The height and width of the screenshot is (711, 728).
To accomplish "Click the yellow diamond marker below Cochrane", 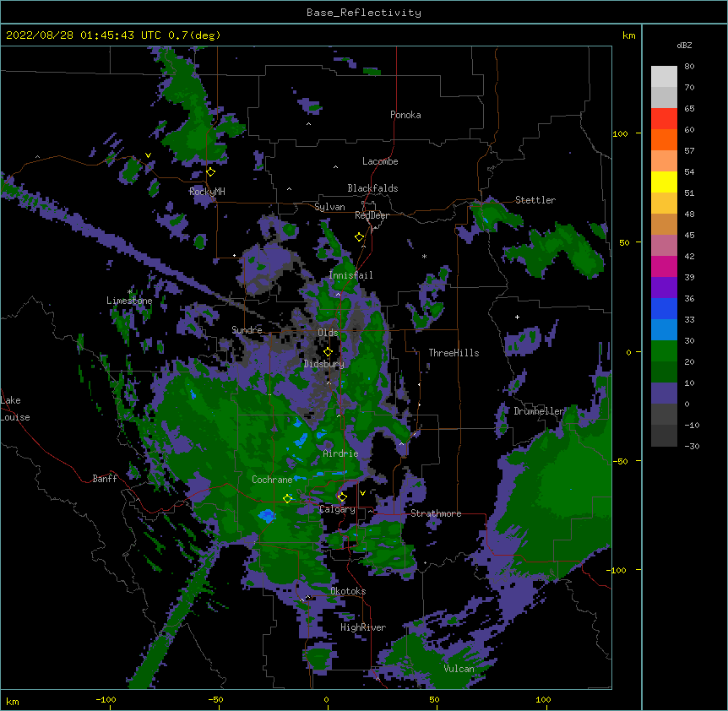I will pos(287,498).
